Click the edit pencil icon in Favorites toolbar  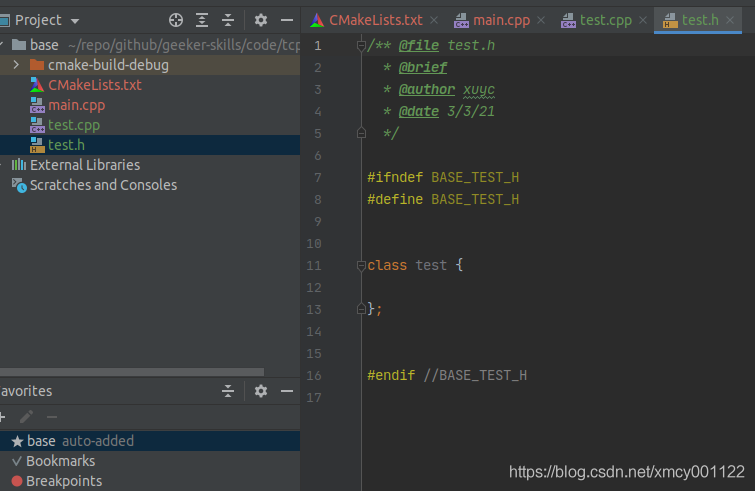pos(26,417)
